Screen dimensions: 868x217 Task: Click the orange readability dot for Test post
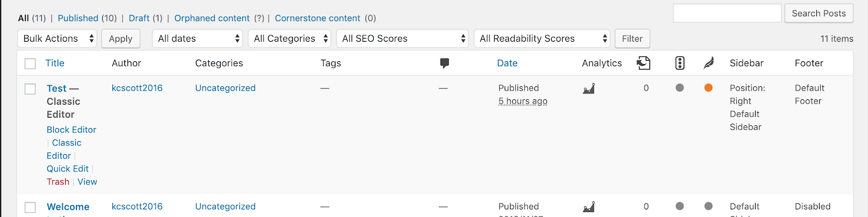click(709, 88)
